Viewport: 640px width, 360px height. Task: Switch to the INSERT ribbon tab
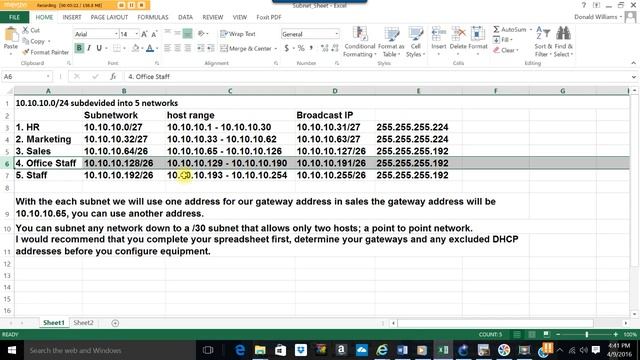(72, 17)
